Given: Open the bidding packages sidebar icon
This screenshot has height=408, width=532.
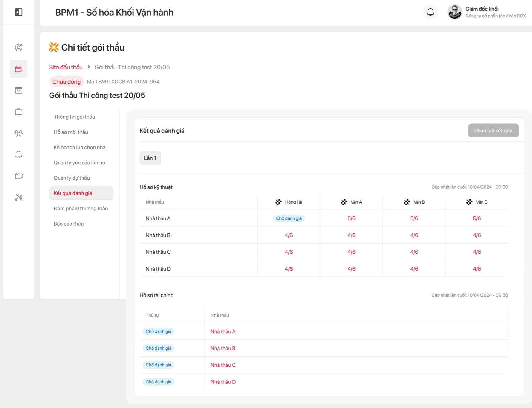Looking at the screenshot, I should (19, 69).
